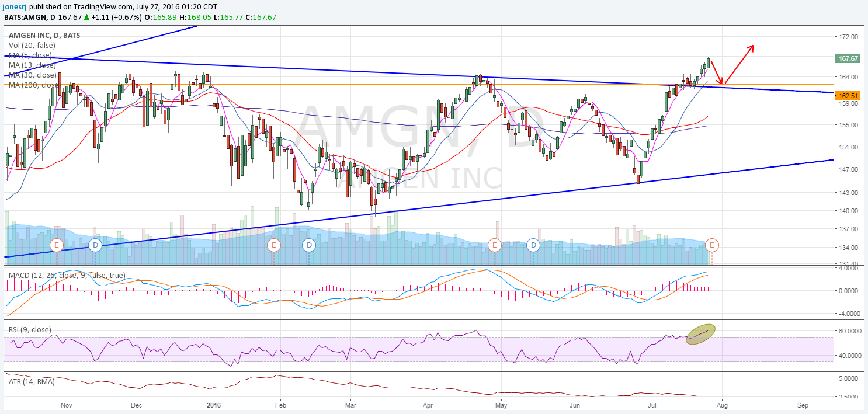
Task: Click the BATS:AMGN, D symbol in the header
Action: (x=29, y=17)
